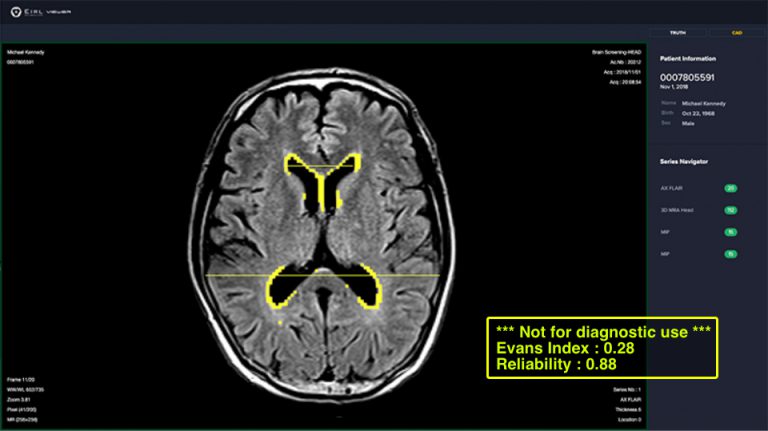Click the Patient Information heading
The height and width of the screenshot is (431, 768).
[x=688, y=59]
